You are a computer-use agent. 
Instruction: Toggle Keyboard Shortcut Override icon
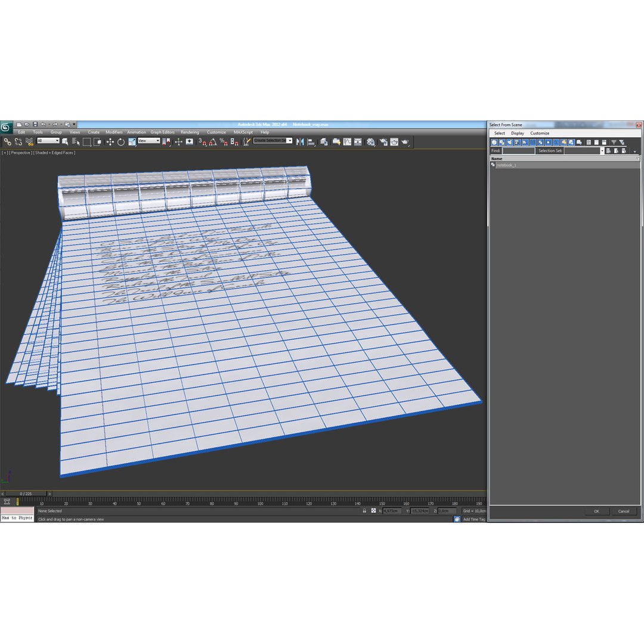190,142
